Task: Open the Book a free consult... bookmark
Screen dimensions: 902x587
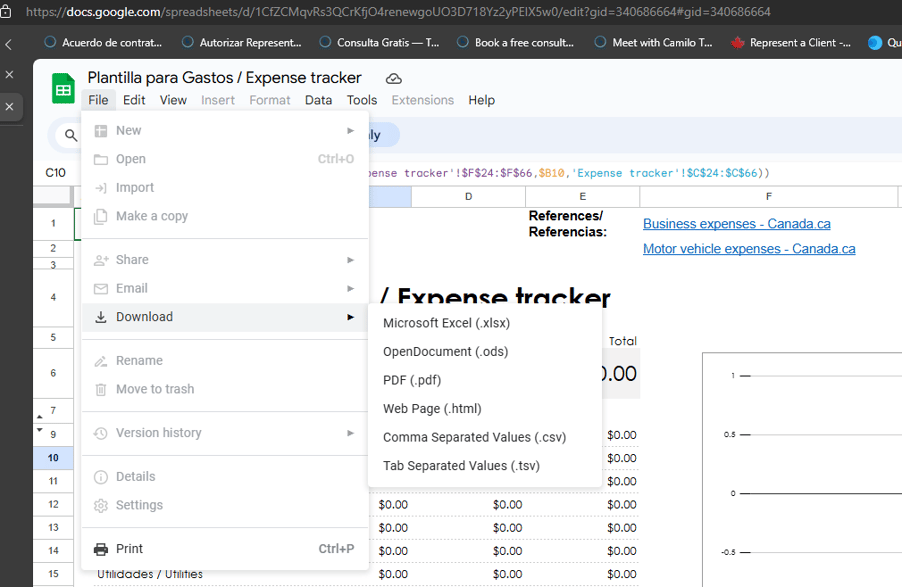Action: [516, 43]
